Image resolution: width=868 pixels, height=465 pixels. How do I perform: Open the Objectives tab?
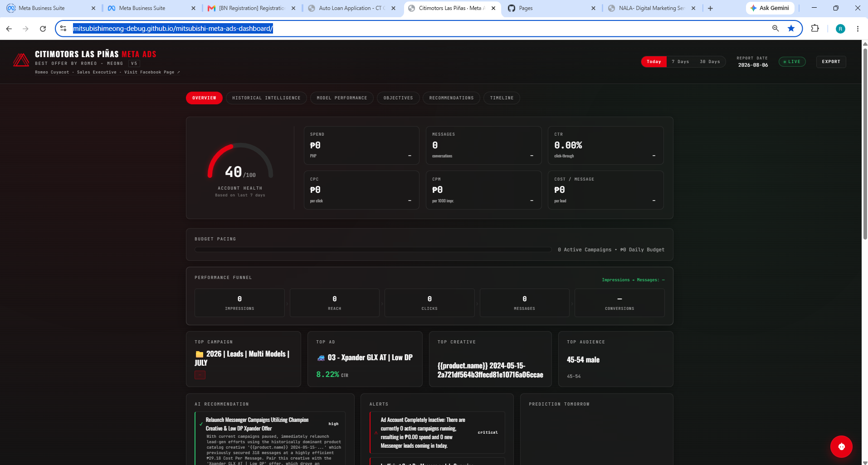(x=398, y=98)
